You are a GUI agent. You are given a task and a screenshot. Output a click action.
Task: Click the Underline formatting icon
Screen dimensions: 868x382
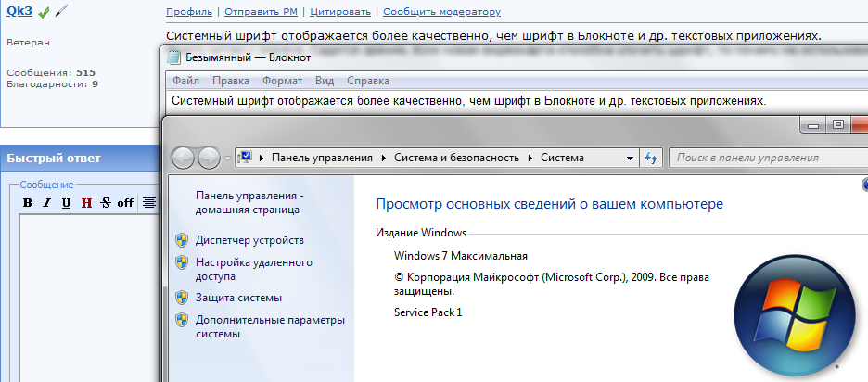67,203
